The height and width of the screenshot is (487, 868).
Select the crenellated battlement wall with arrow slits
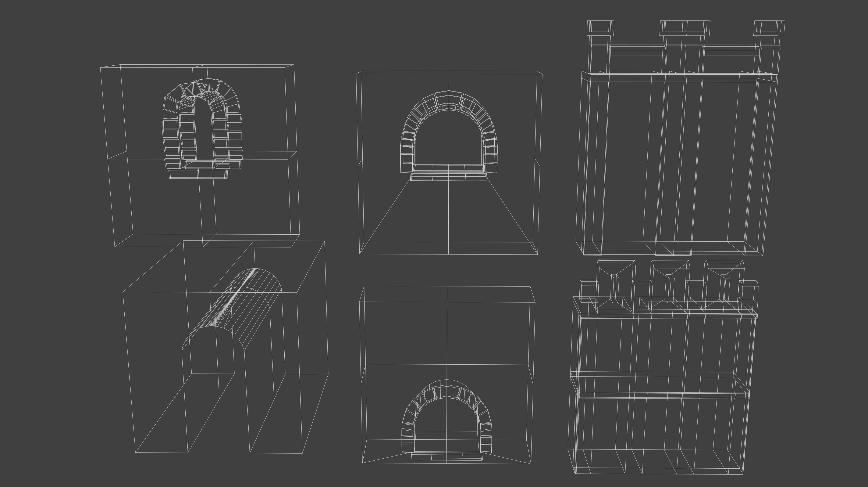click(663, 367)
